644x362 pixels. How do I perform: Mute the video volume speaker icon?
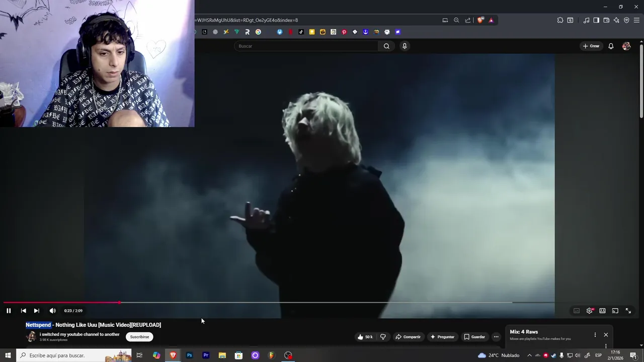click(52, 311)
